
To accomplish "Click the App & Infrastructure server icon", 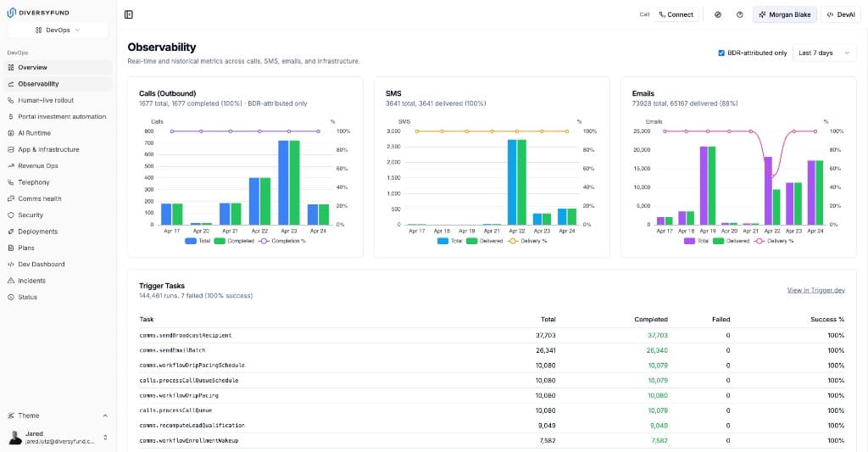I will pos(10,149).
